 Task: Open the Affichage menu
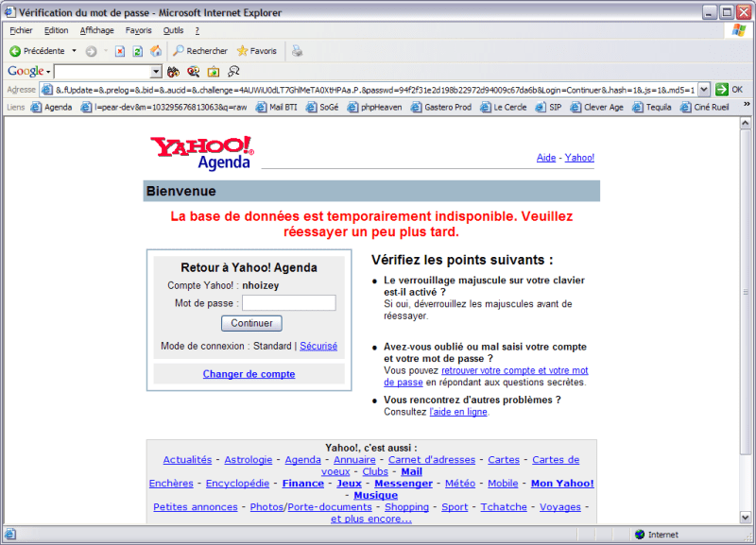pyautogui.click(x=97, y=30)
